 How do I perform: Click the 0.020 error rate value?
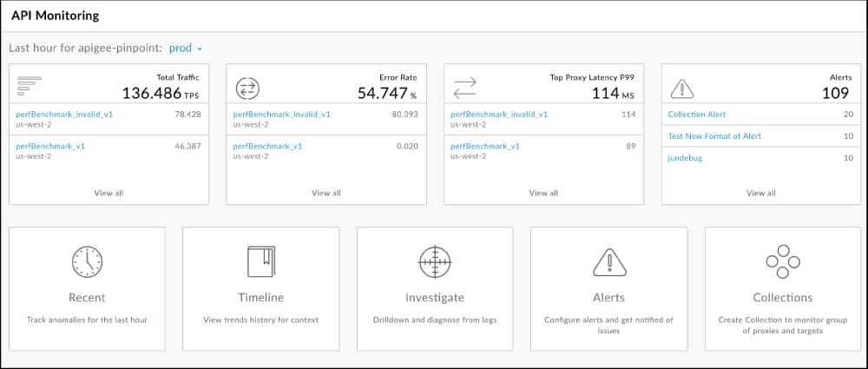tap(407, 147)
